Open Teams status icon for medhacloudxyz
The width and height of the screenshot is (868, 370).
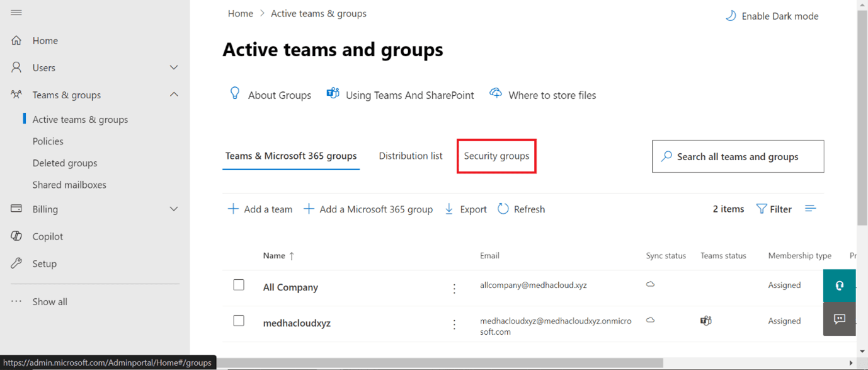(705, 320)
